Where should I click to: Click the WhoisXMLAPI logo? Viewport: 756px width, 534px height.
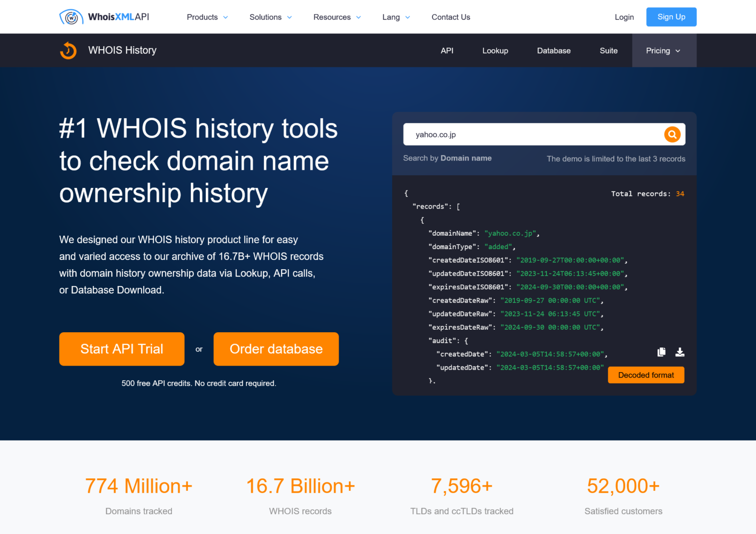tap(104, 16)
